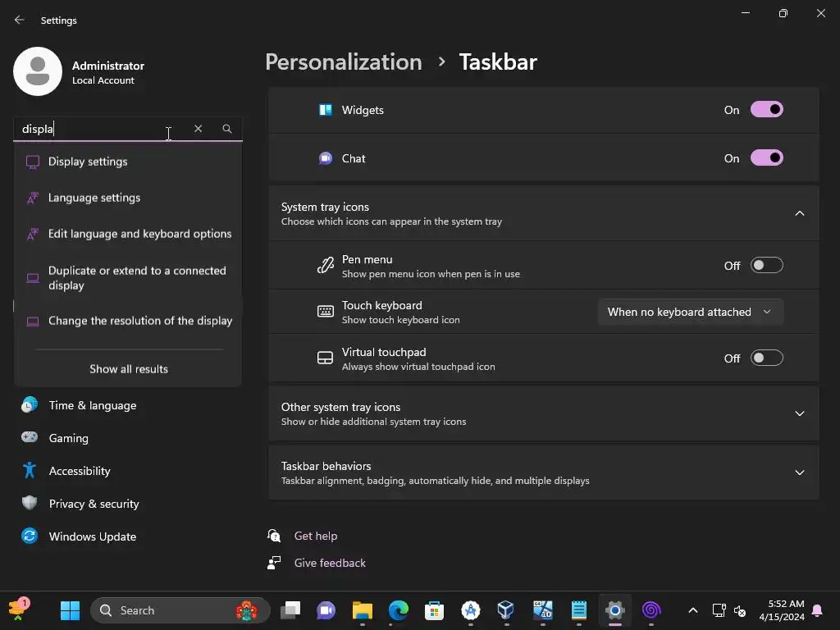This screenshot has height=630, width=840.
Task: Click the Get help link
Action: [x=316, y=536]
